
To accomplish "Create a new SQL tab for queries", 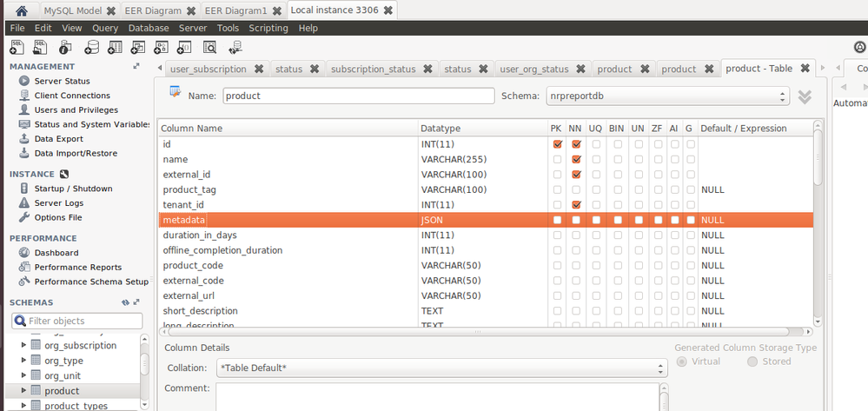I will (17, 48).
